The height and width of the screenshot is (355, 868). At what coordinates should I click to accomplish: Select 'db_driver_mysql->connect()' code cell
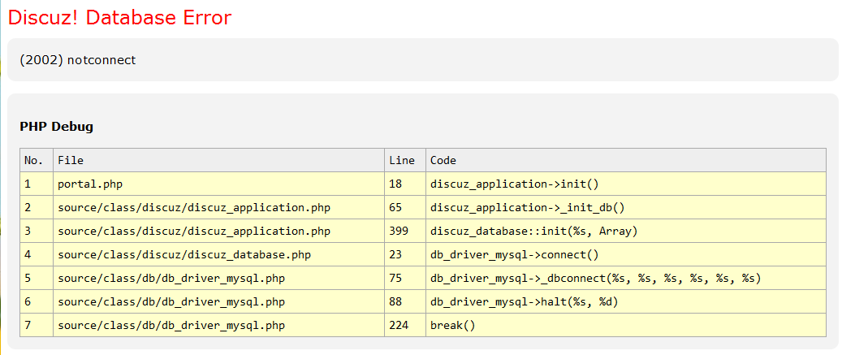coord(626,254)
